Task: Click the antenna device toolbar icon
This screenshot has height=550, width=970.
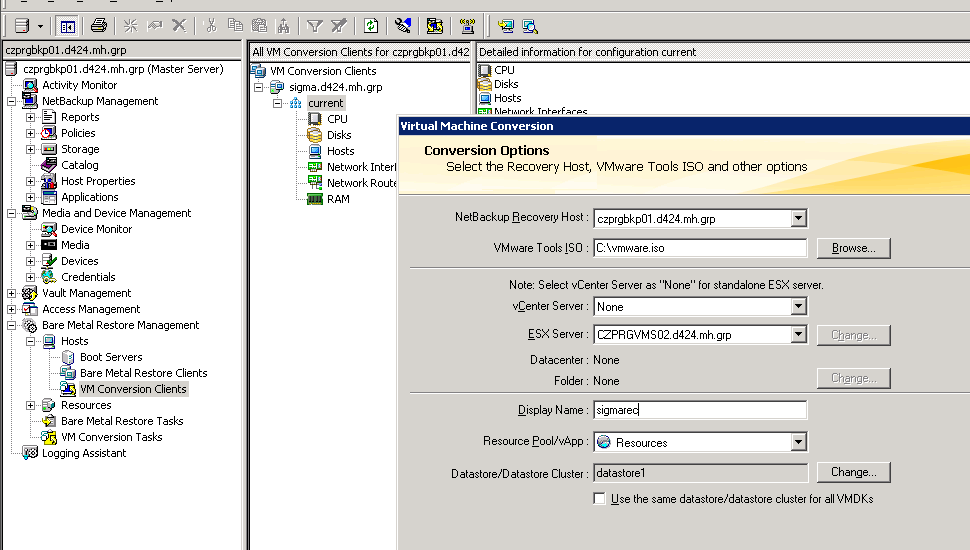Action: (x=467, y=25)
